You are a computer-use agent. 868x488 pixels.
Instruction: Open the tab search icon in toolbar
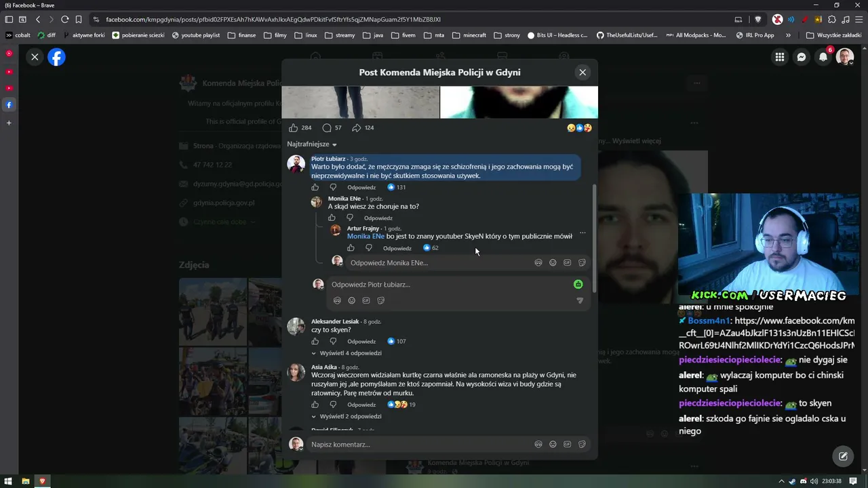(23, 20)
